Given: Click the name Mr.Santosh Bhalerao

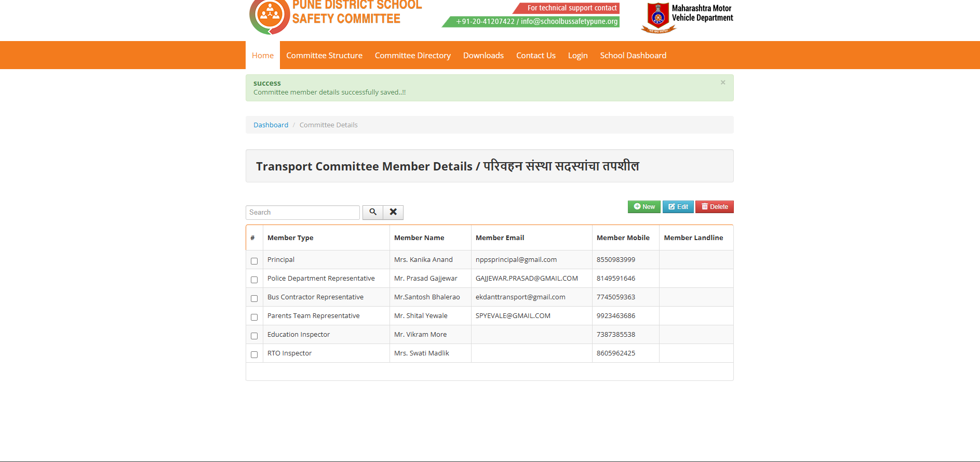Looking at the screenshot, I should click(x=427, y=297).
